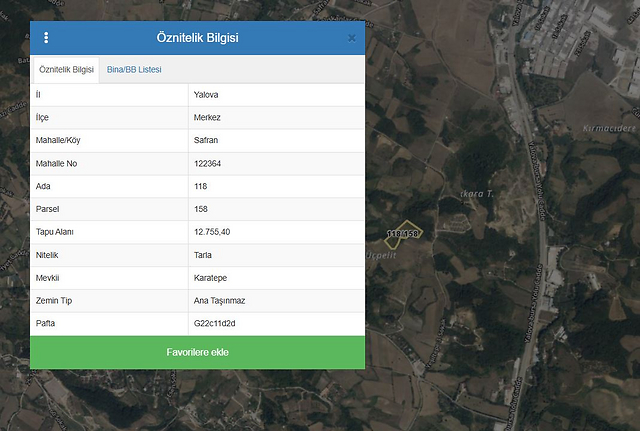The height and width of the screenshot is (431, 640).
Task: Select Safran in the Mahalle/Köy row
Action: [205, 141]
